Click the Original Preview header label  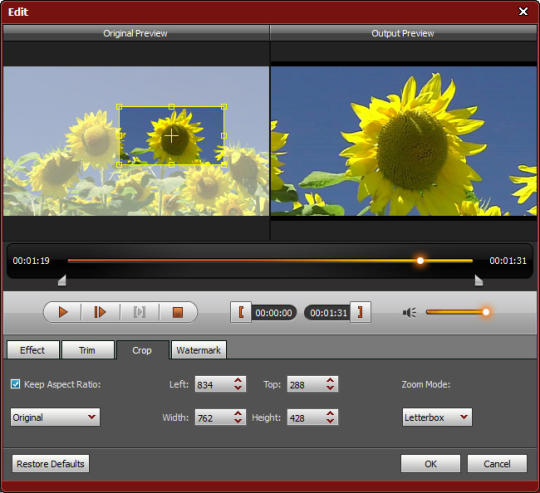click(x=135, y=33)
